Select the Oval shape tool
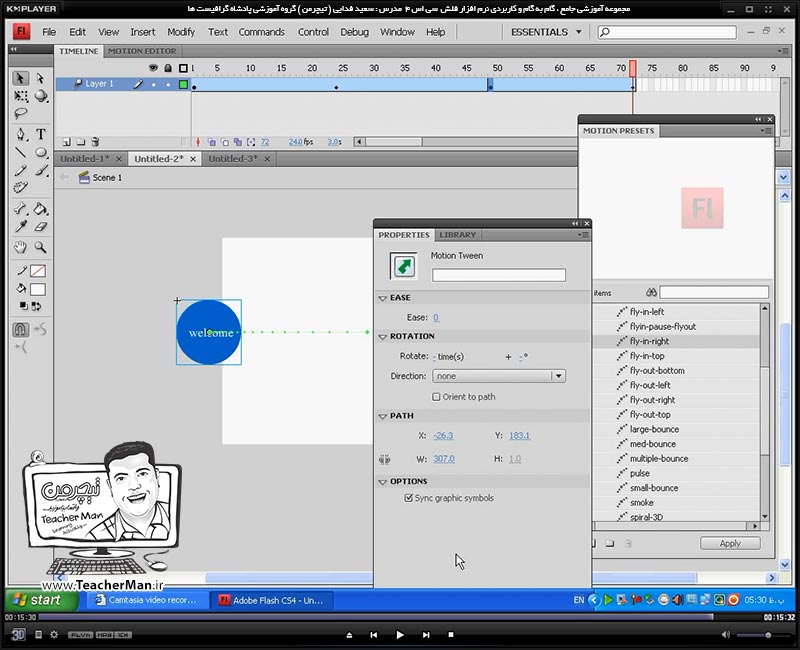 41,152
